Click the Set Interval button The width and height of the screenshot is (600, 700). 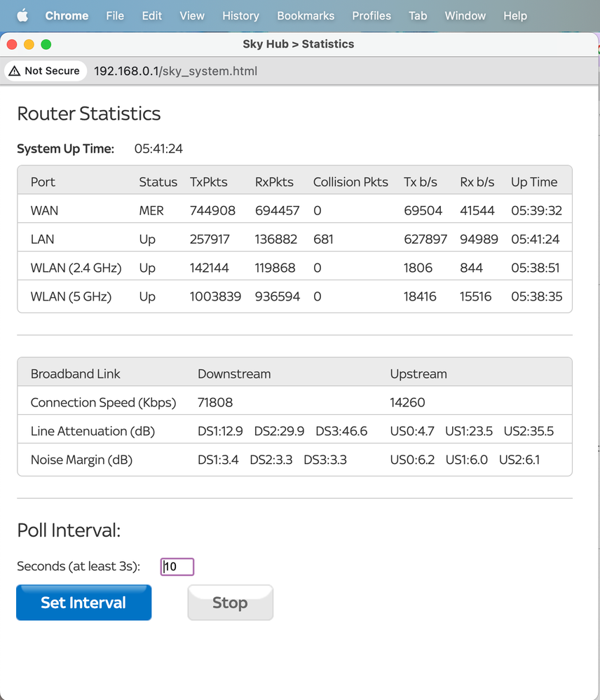click(84, 602)
